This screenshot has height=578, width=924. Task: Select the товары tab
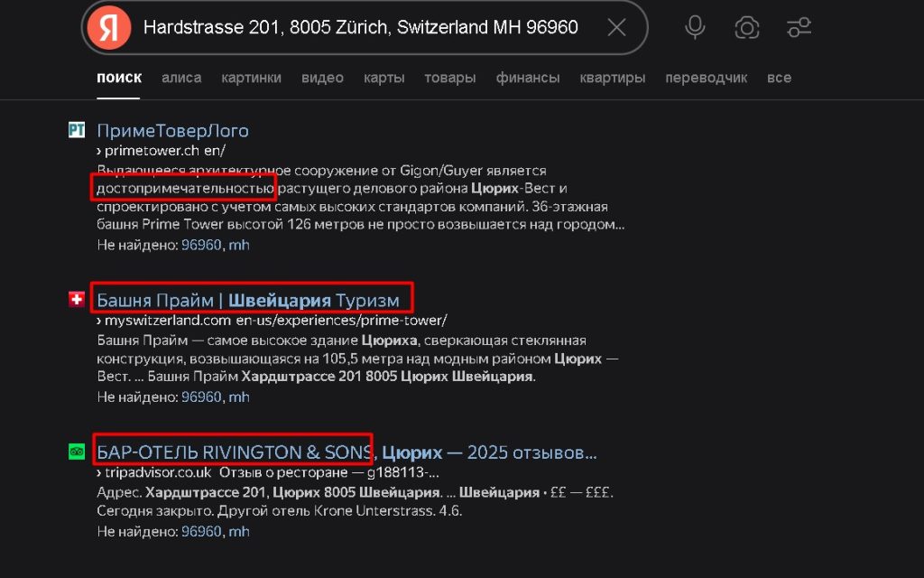point(449,78)
